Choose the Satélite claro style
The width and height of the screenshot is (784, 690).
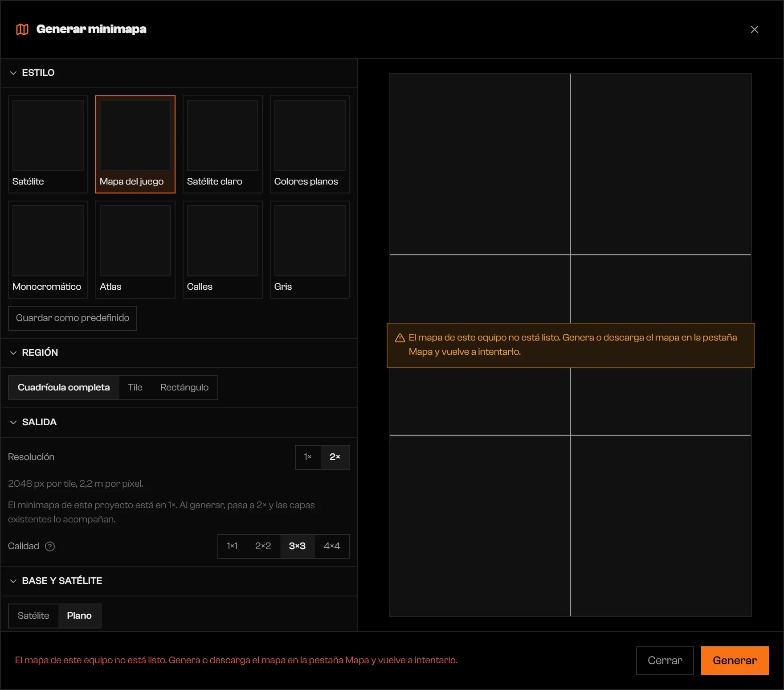pyautogui.click(x=223, y=144)
